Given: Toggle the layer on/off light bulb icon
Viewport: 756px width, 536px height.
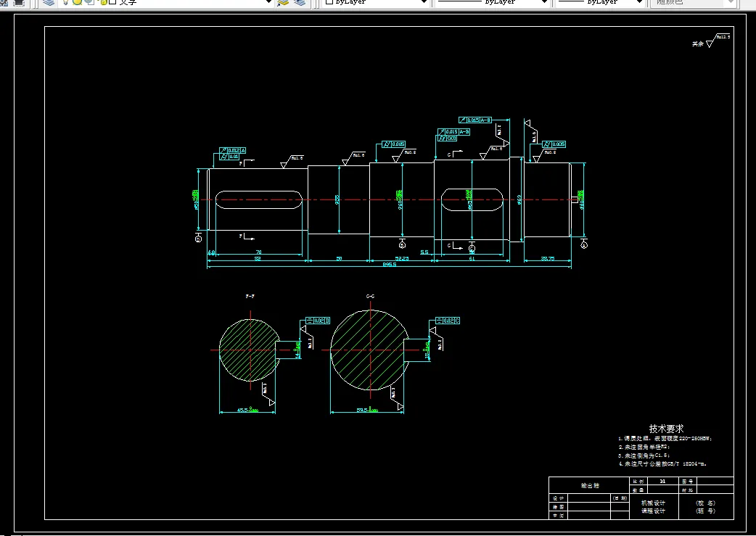Looking at the screenshot, I should tap(66, 2).
